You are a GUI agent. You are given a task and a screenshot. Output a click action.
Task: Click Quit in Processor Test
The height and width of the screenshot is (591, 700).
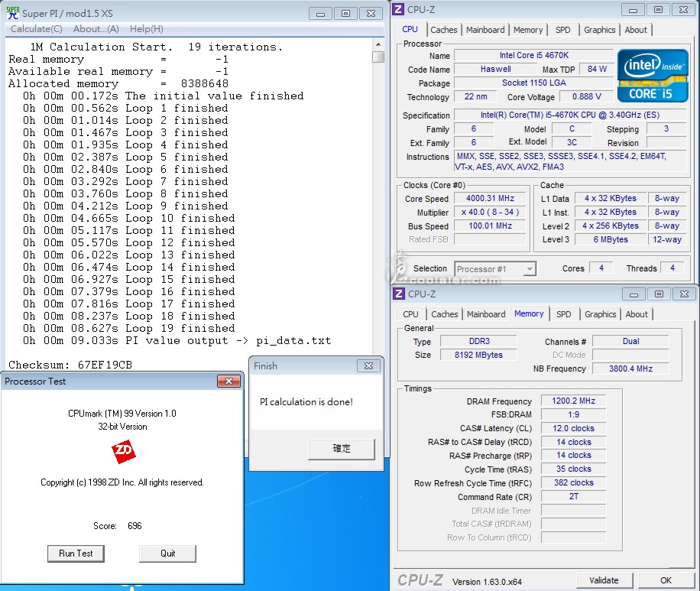click(x=168, y=554)
